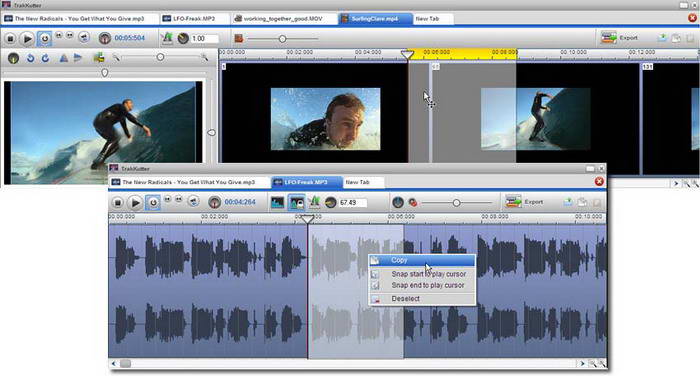Viewport: 700px width, 376px height.
Task: Click the metronome tempo icon beside 67.49
Action: pyautogui.click(x=330, y=203)
